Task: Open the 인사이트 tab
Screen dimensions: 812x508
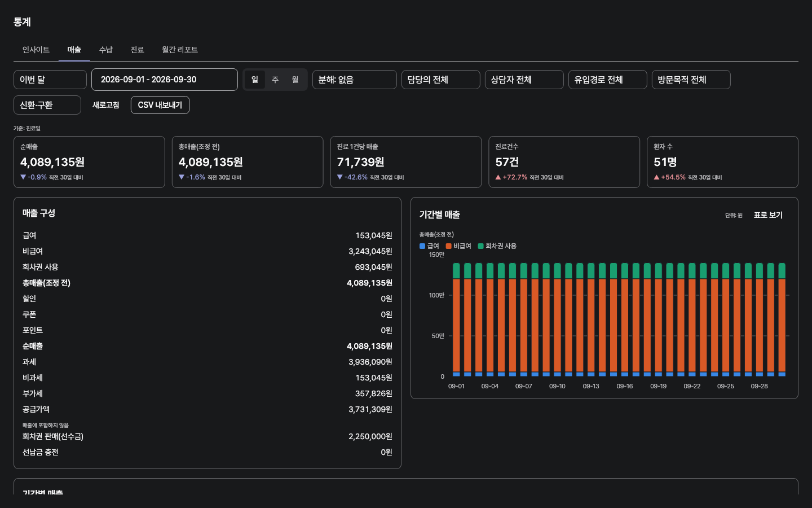Action: point(36,50)
